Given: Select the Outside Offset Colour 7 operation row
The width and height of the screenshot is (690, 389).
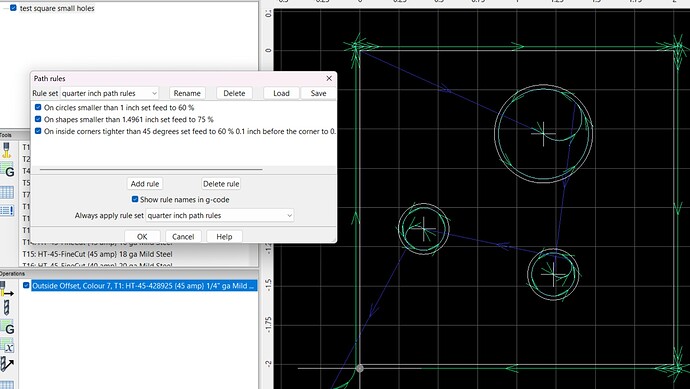Looking at the screenshot, I should pos(143,286).
